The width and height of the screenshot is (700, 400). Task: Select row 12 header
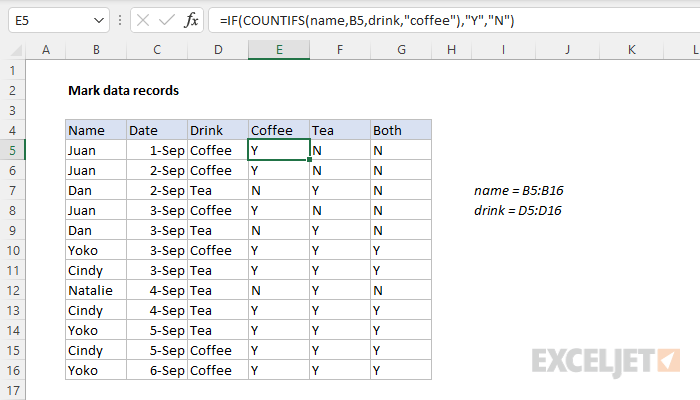(x=13, y=290)
